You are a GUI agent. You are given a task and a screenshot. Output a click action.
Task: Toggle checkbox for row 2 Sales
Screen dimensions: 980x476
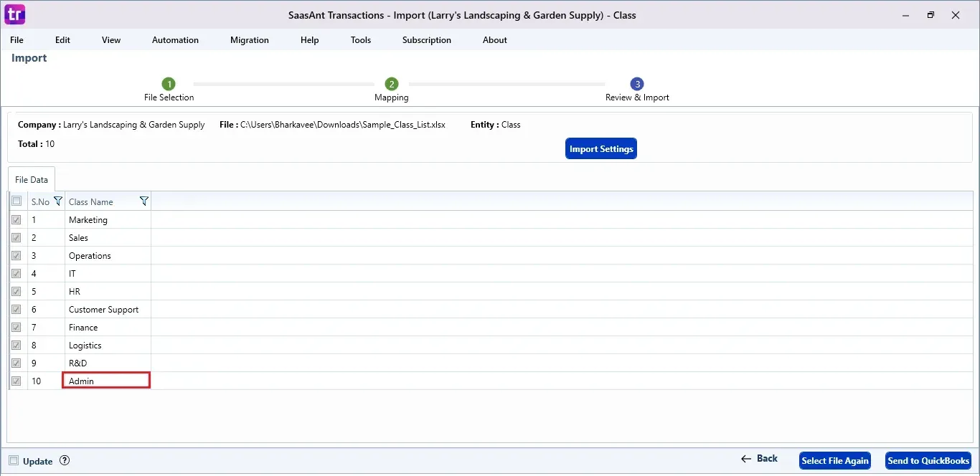click(17, 238)
